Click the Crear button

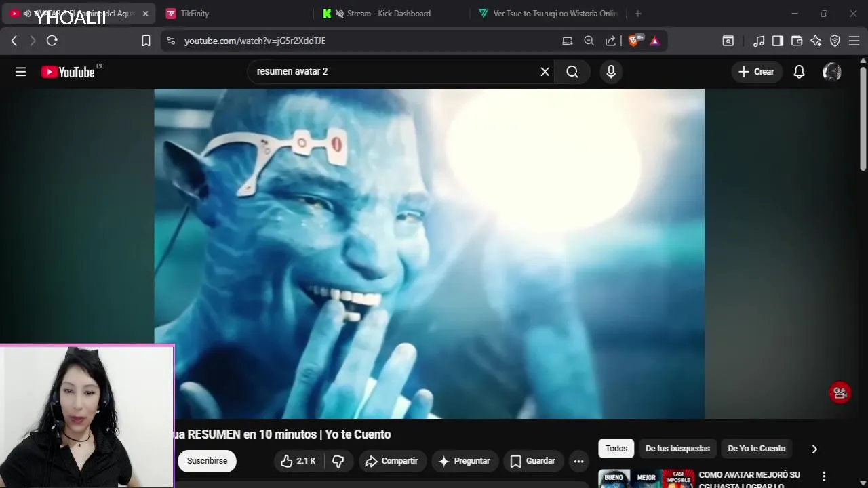(x=756, y=72)
